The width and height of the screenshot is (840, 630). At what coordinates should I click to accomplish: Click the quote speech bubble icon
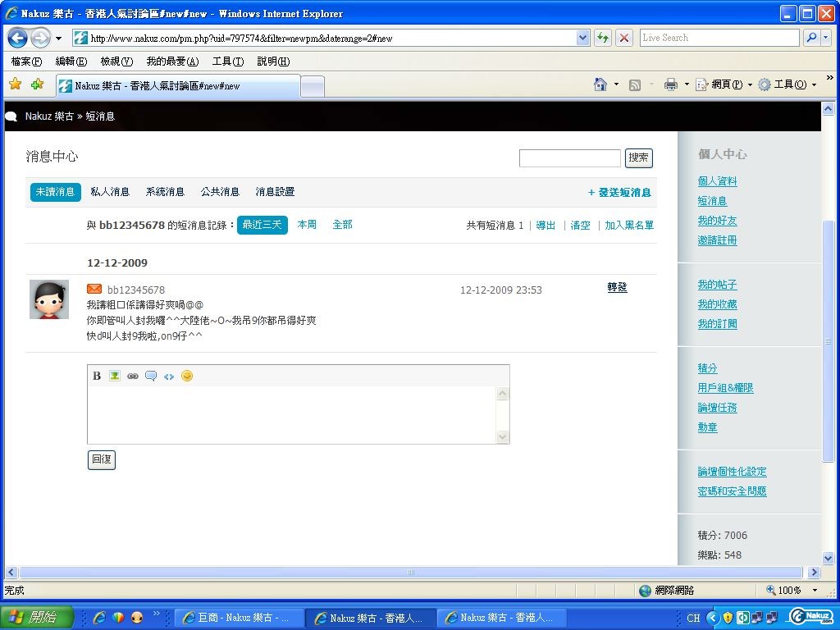(151, 376)
